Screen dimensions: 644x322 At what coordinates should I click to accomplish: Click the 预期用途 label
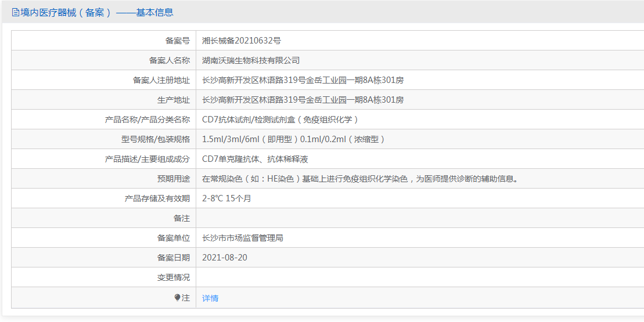[173, 179]
